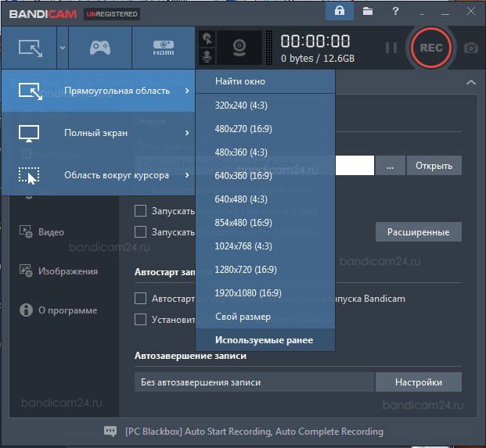Select the rectangle screen recording mode icon
The width and height of the screenshot is (486, 448).
30,48
